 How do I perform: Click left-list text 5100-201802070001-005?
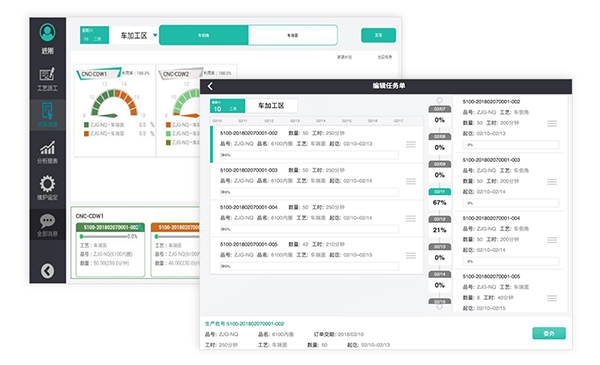(249, 244)
